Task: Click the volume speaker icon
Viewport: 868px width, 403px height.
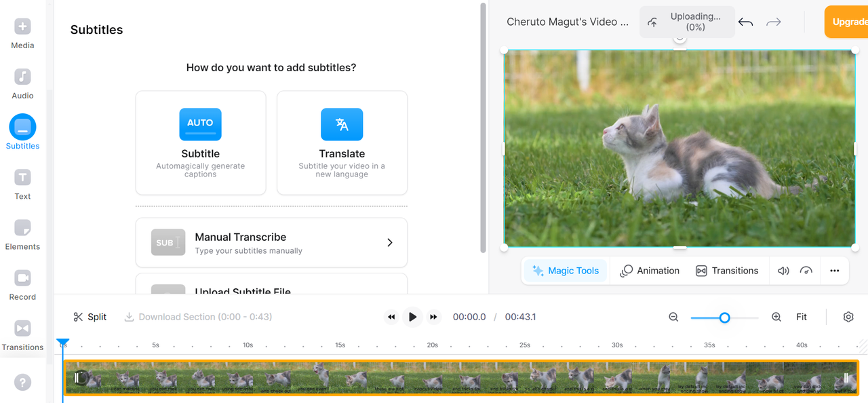Action: tap(783, 271)
